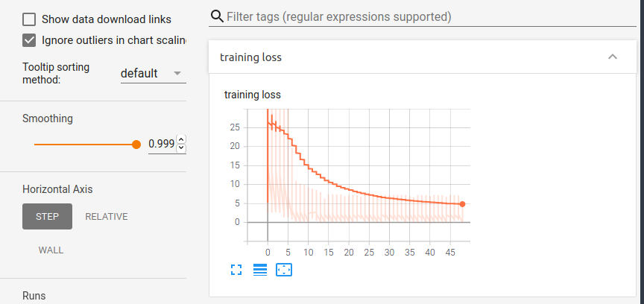
Task: Uncheck Ignore outliers in chart scaling
Action: 30,40
